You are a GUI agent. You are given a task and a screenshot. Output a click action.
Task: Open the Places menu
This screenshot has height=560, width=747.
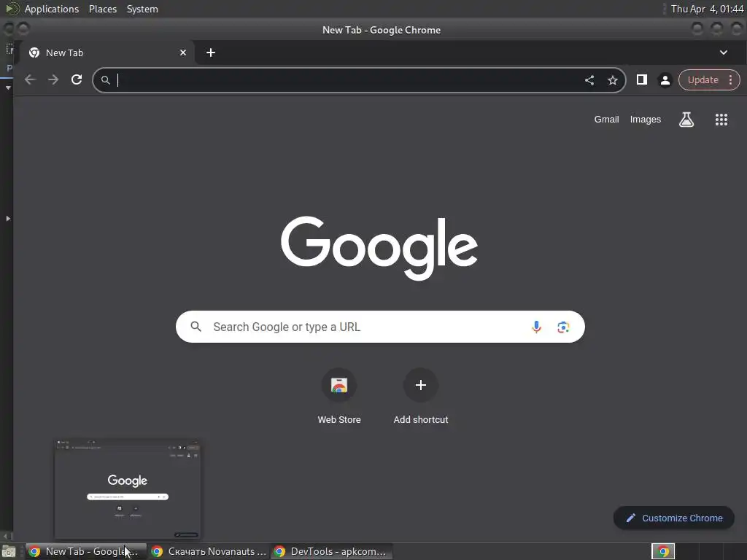(x=103, y=9)
